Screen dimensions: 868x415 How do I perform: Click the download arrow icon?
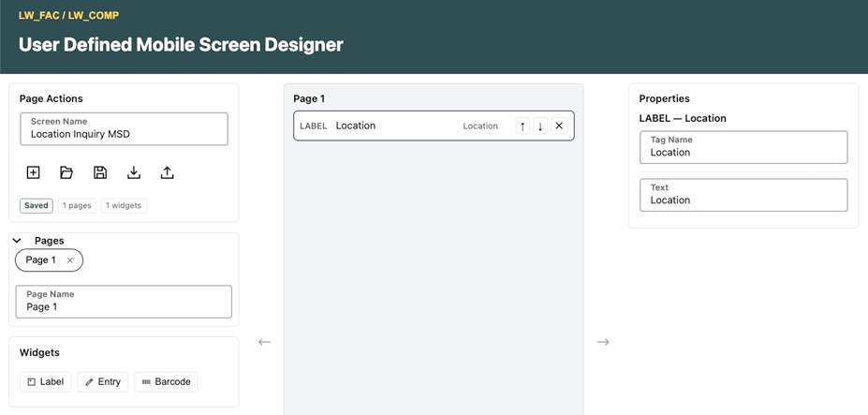[133, 172]
